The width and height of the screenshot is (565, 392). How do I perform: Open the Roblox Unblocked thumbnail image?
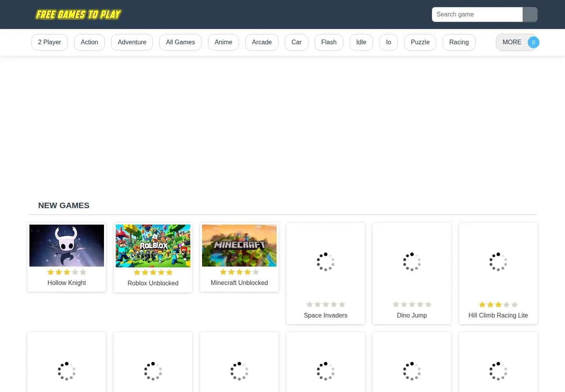[153, 246]
